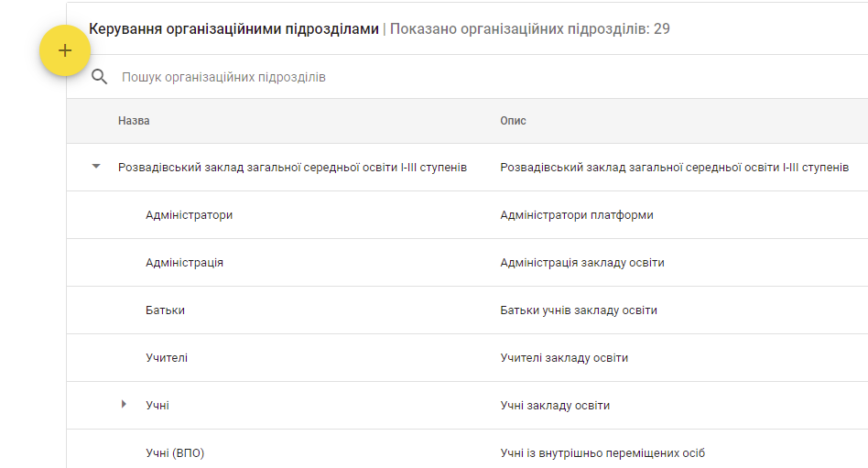The height and width of the screenshot is (468, 868).
Task: Select the Адміністратори unit row
Action: pos(467,215)
